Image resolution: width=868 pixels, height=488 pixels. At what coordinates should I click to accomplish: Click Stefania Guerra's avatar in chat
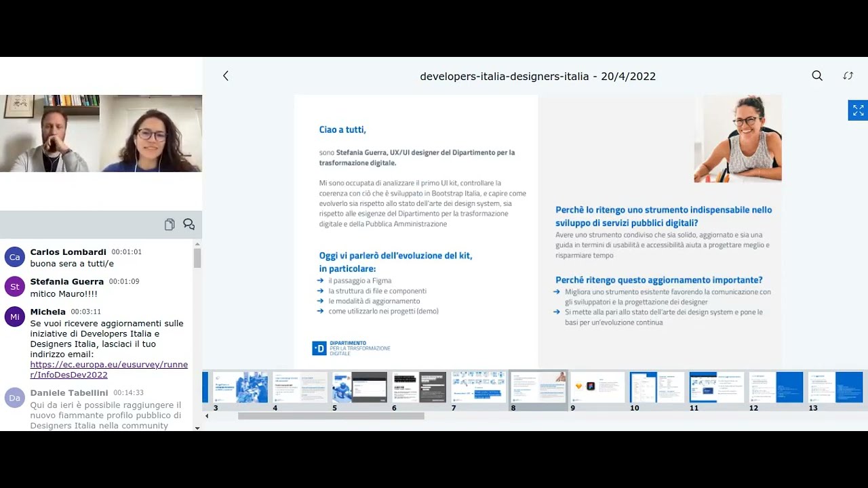(x=15, y=287)
